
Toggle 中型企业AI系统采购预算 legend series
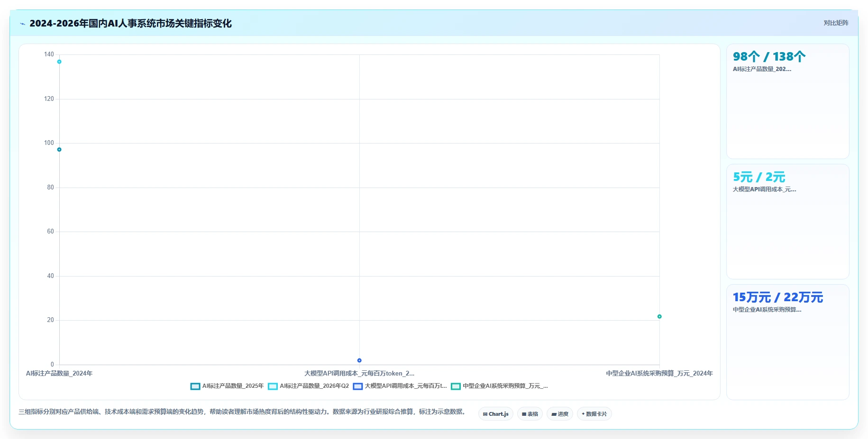(x=500, y=386)
